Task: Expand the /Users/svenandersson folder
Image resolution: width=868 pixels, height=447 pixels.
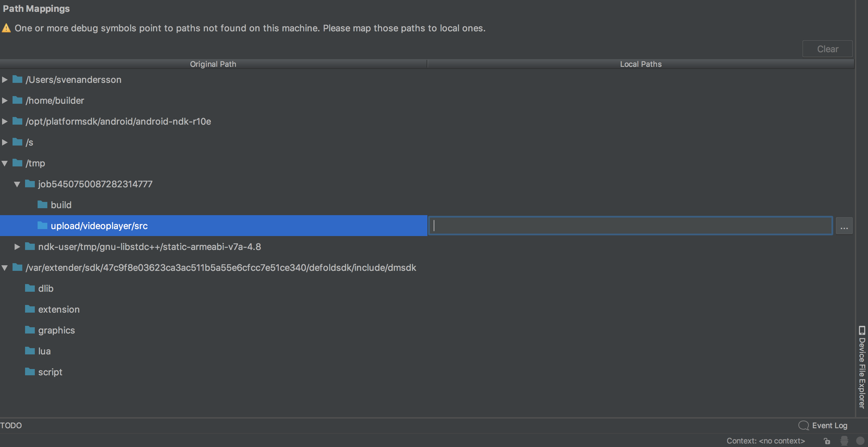Action: coord(5,80)
